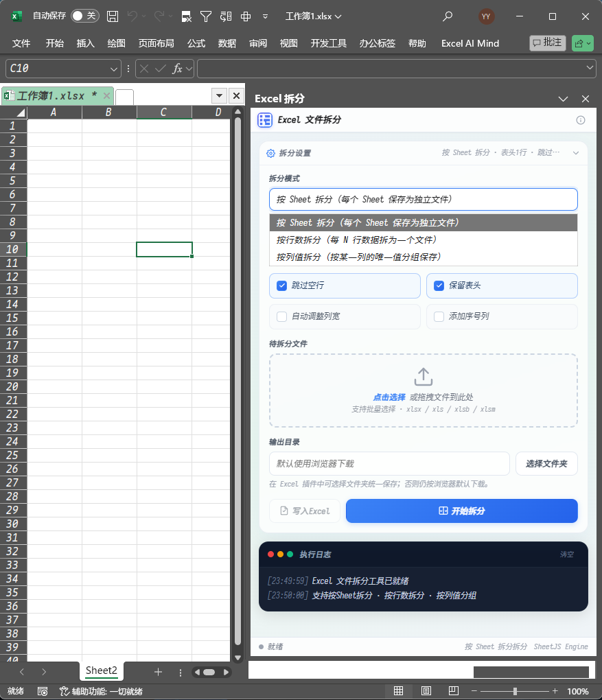The width and height of the screenshot is (602, 700).
Task: Open the Excel AI Mind tab
Action: 470,44
